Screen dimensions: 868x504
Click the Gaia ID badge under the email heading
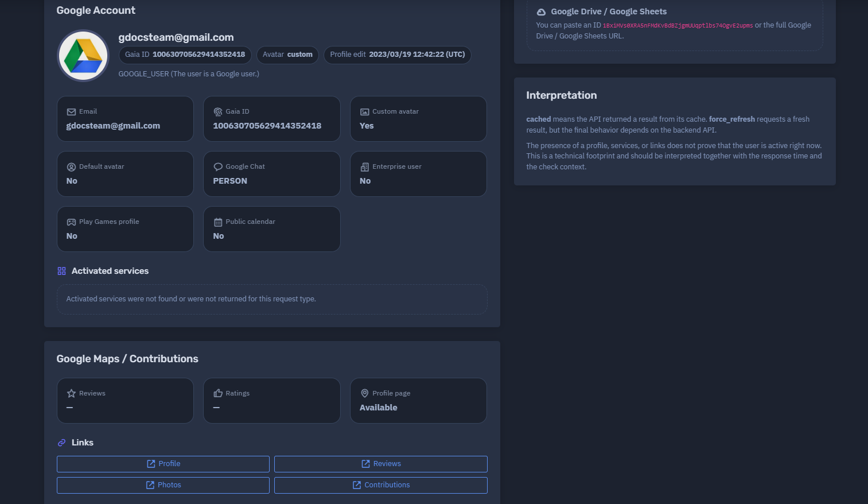(x=185, y=55)
